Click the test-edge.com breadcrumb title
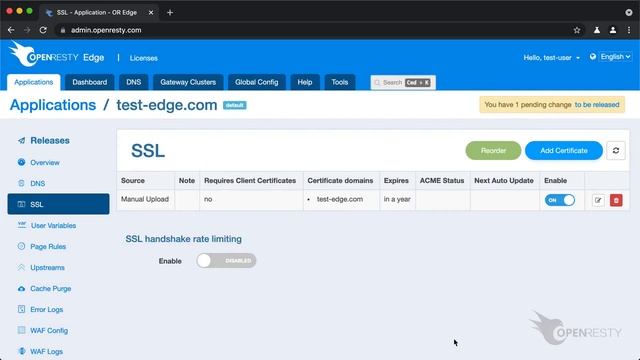This screenshot has width=640, height=360. click(x=167, y=105)
